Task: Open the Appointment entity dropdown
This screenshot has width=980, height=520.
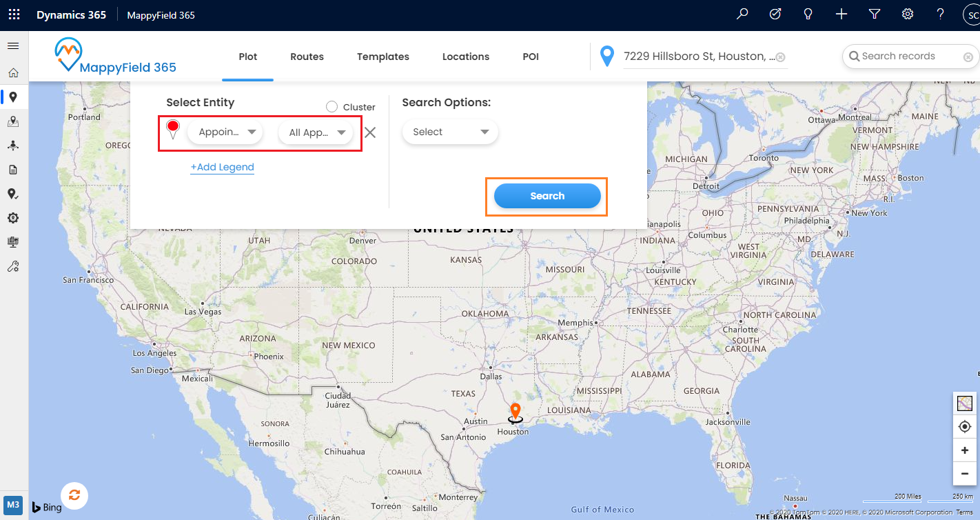Action: pyautogui.click(x=225, y=132)
